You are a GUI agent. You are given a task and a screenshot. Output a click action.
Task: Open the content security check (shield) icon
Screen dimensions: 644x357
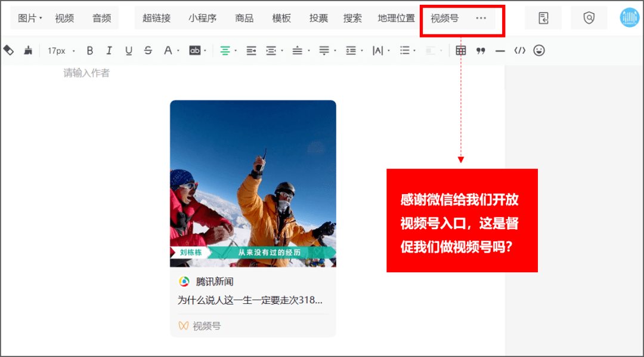tap(589, 17)
